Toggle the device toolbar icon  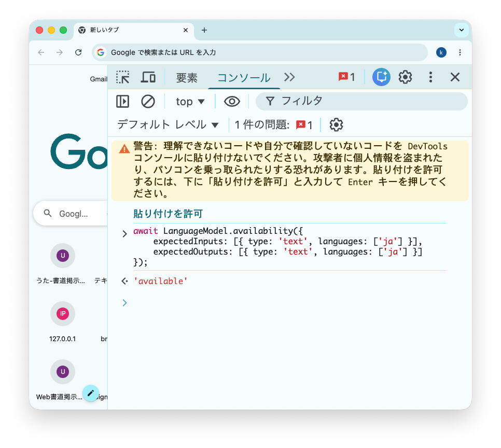148,77
